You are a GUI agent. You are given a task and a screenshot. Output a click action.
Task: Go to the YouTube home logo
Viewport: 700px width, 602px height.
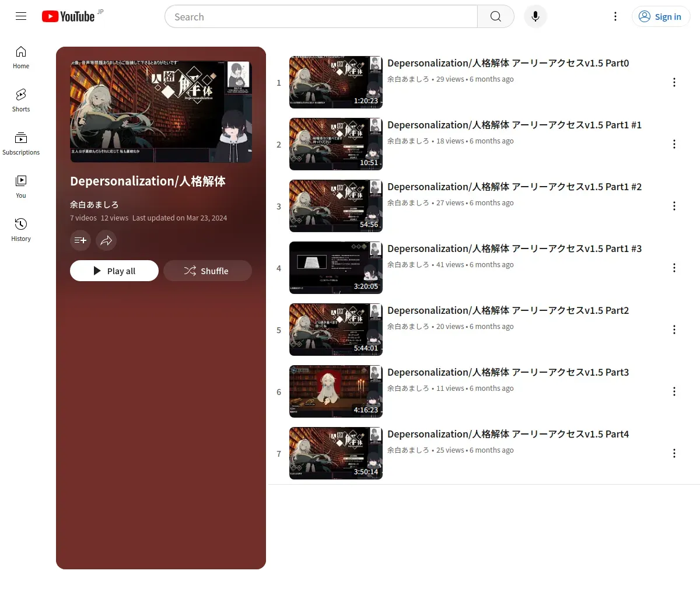coord(68,16)
